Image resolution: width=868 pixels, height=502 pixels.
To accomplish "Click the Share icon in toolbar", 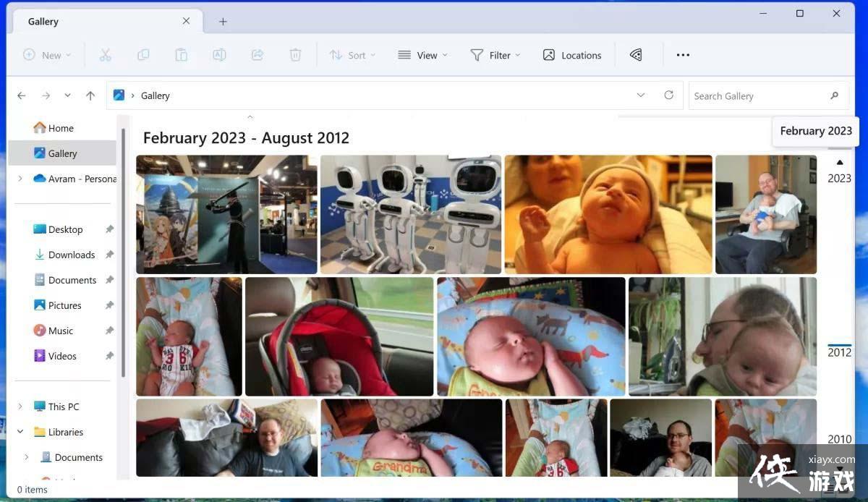I will 258,55.
